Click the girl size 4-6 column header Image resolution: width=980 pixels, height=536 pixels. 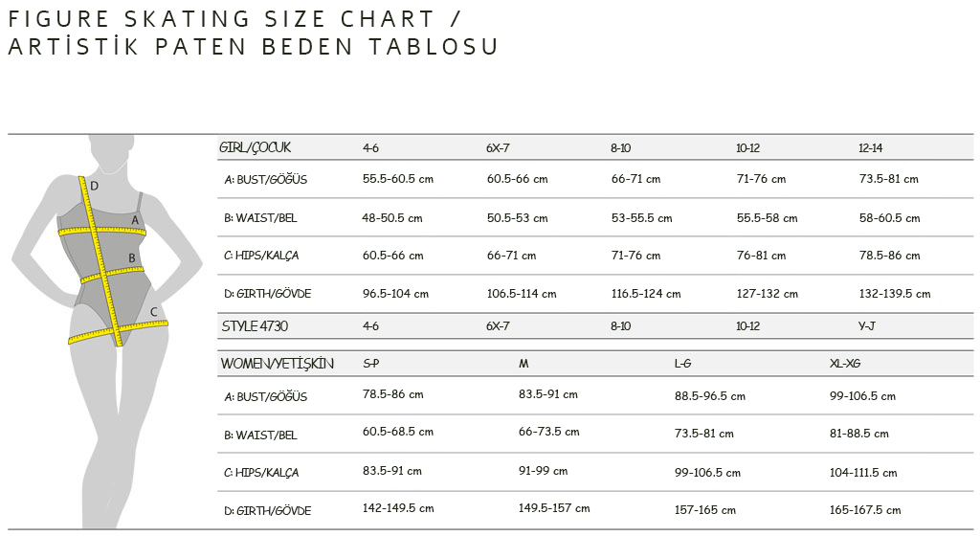point(370,148)
